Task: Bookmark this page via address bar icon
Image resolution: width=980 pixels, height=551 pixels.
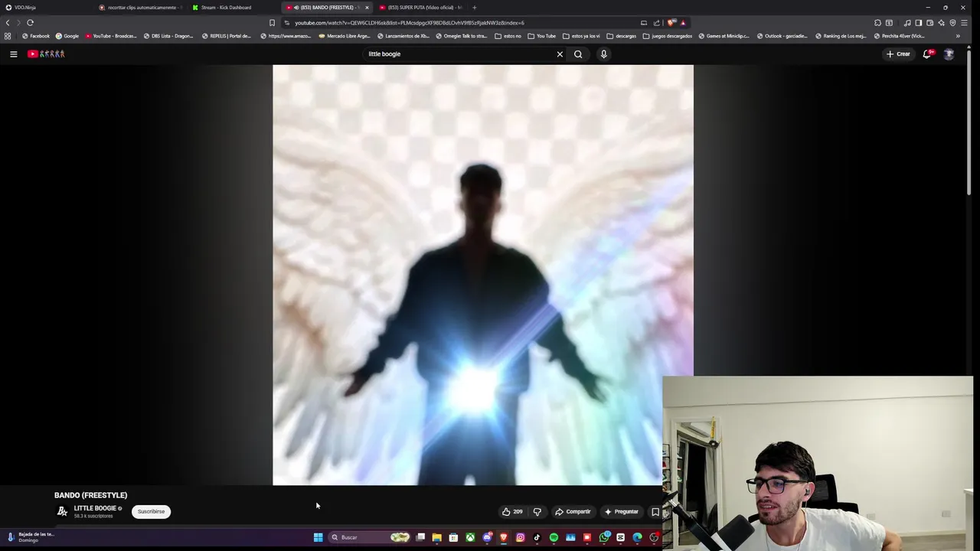Action: [272, 22]
